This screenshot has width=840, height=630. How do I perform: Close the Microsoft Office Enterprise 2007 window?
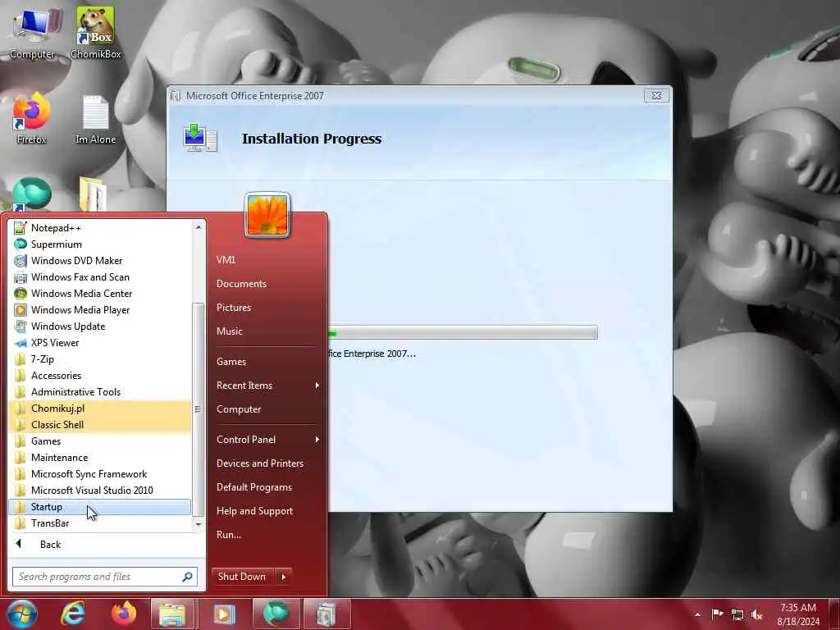pyautogui.click(x=657, y=95)
